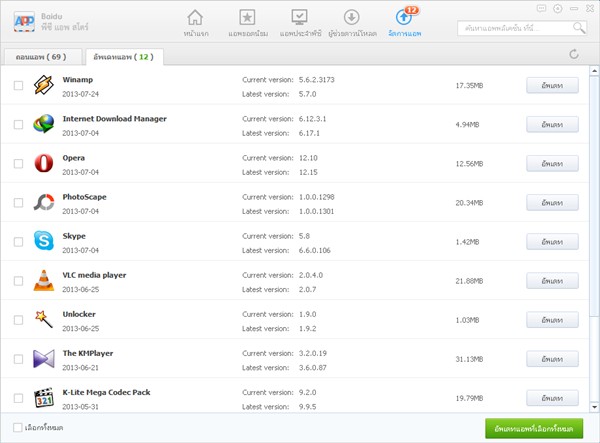Click The KMPlayer app name
Screen dimensions: 600x443
click(x=88, y=353)
